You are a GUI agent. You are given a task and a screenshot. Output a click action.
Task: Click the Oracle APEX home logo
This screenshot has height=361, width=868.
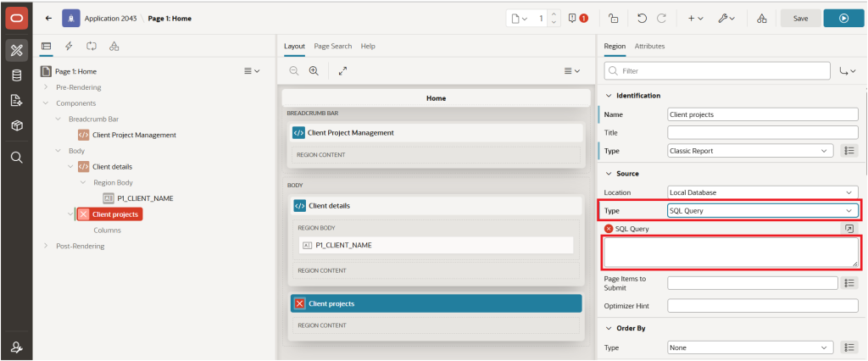coord(17,19)
